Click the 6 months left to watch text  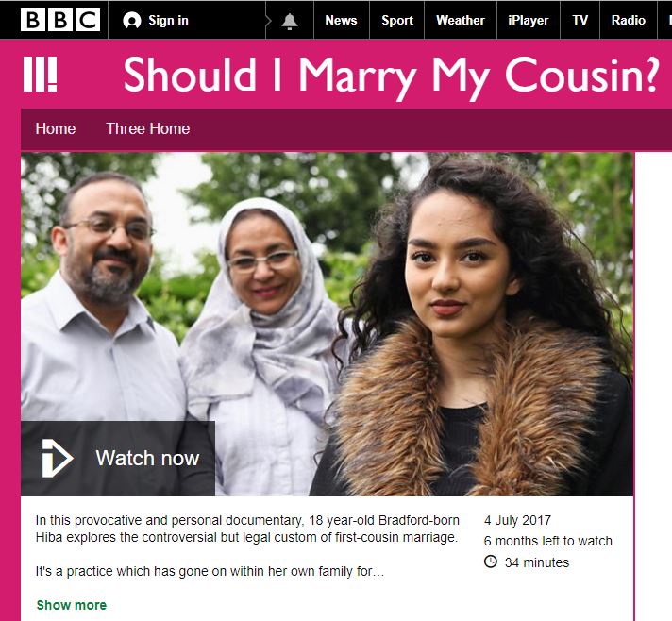coord(547,541)
